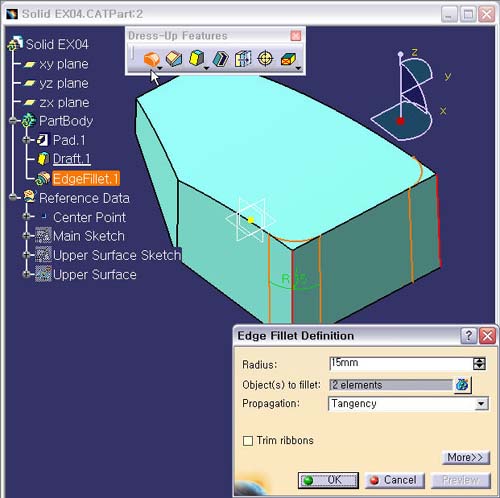Click the More>> button

point(466,457)
